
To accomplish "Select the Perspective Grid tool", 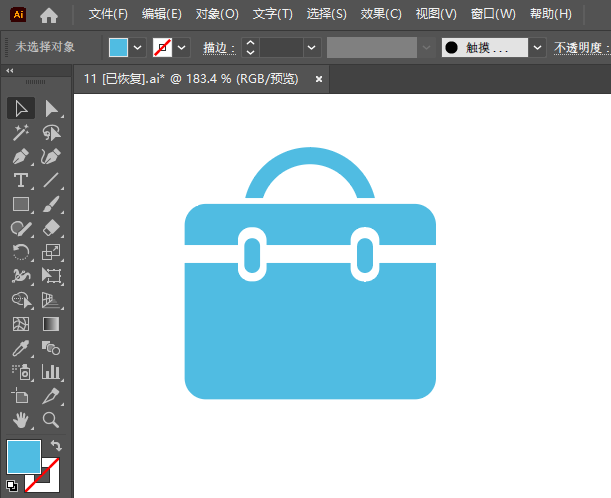I will tap(51, 300).
